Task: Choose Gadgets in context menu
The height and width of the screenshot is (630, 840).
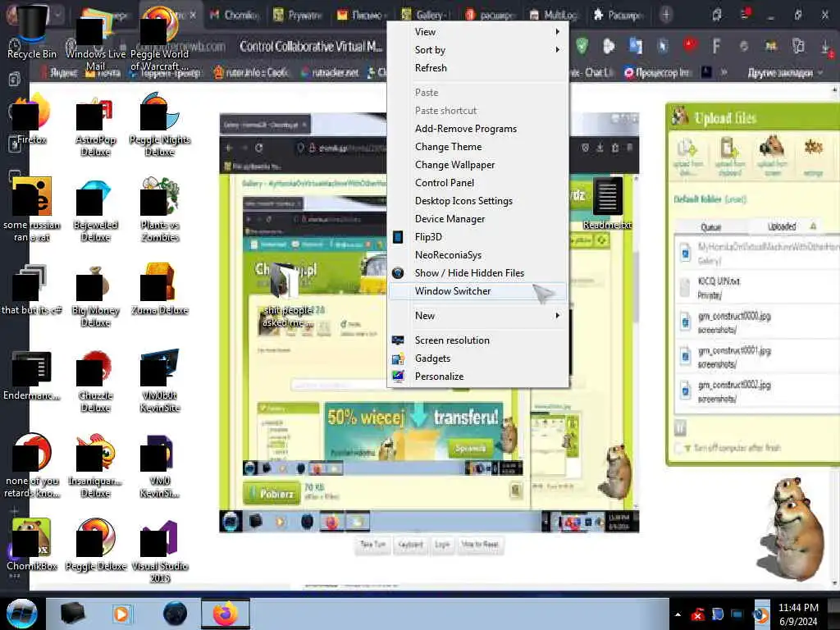Action: click(x=477, y=358)
